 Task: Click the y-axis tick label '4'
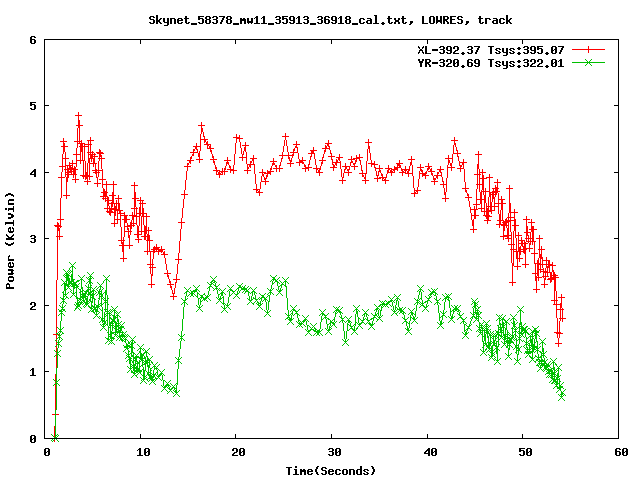[x=33, y=173]
